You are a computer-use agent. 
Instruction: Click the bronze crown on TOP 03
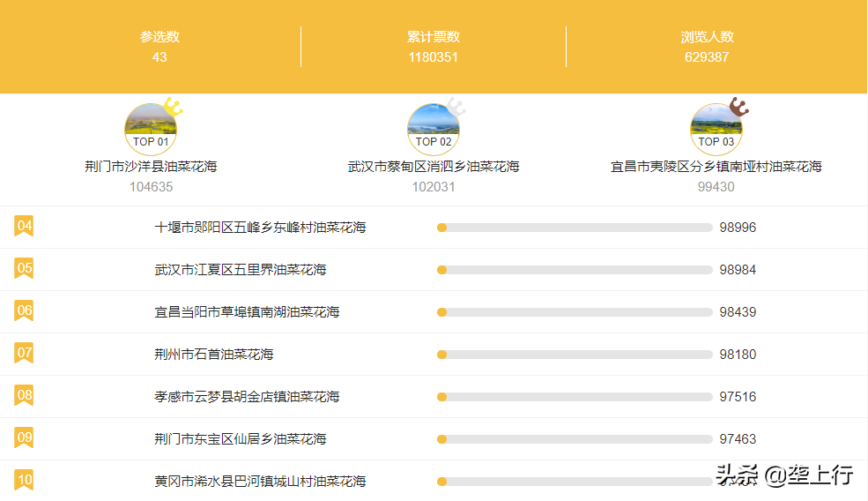pyautogui.click(x=739, y=107)
